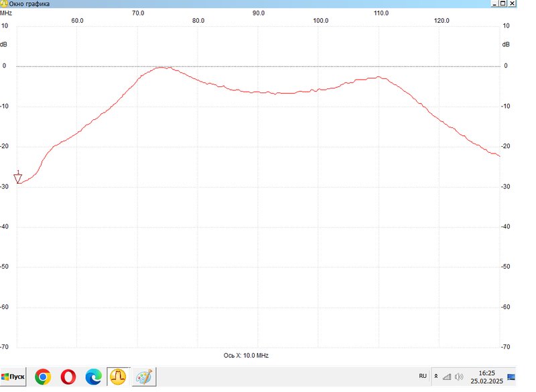Click the left dB axis unit label
536x392 pixels.
tap(3, 44)
